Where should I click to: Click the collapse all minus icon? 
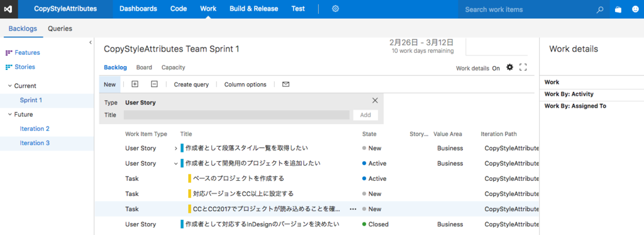point(154,84)
